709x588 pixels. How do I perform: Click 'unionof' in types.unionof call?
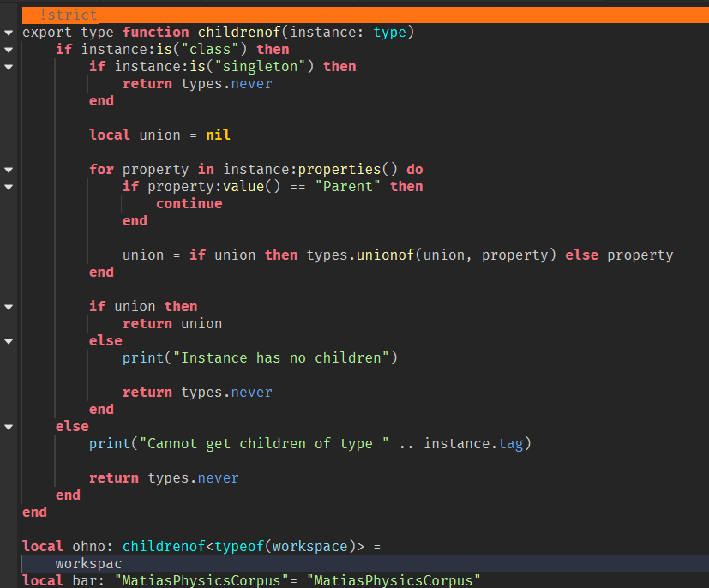point(385,255)
